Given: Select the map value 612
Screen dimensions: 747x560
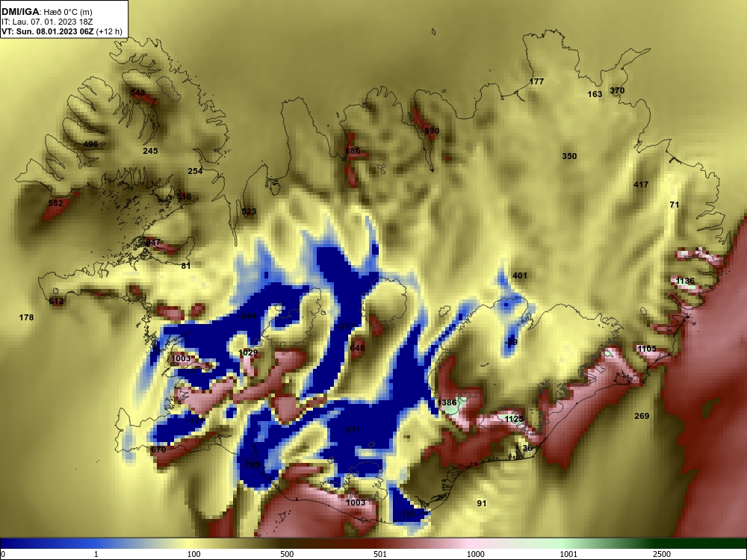Looking at the screenshot, I should (x=56, y=302).
